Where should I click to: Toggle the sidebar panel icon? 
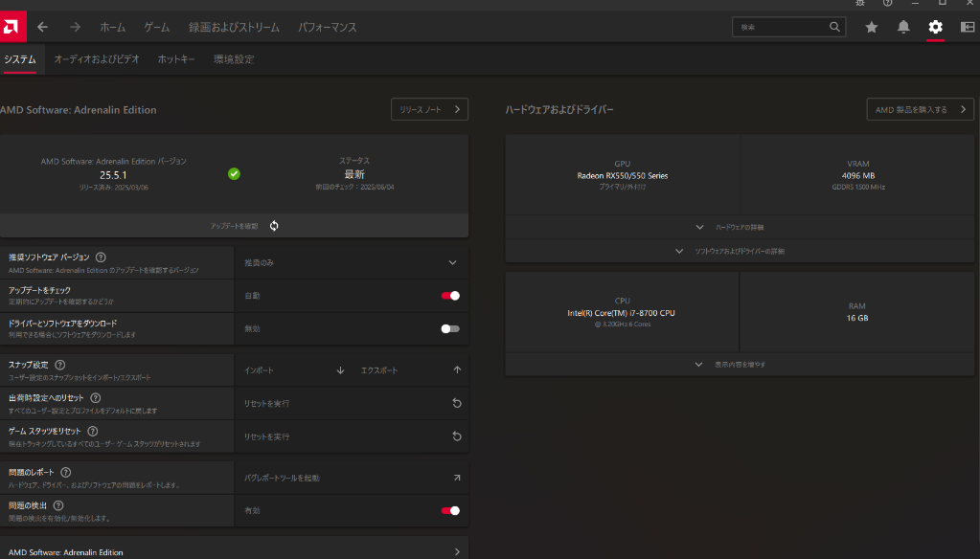click(967, 27)
